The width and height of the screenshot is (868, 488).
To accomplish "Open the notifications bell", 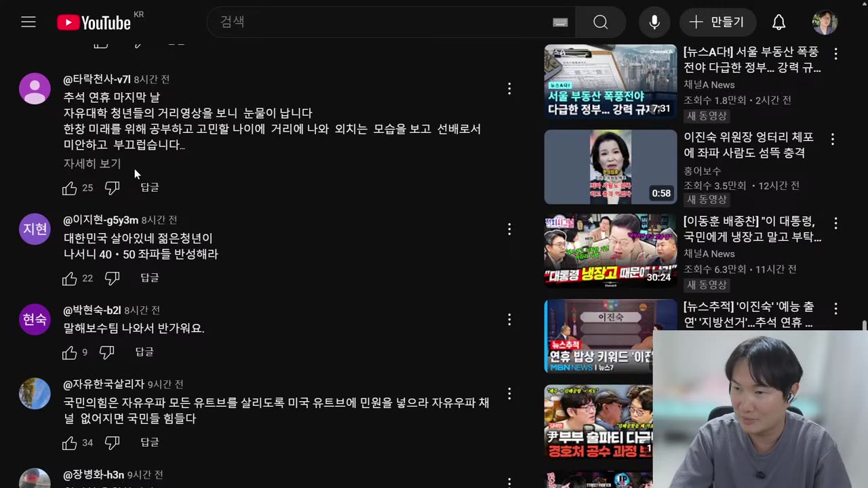I will pyautogui.click(x=778, y=22).
